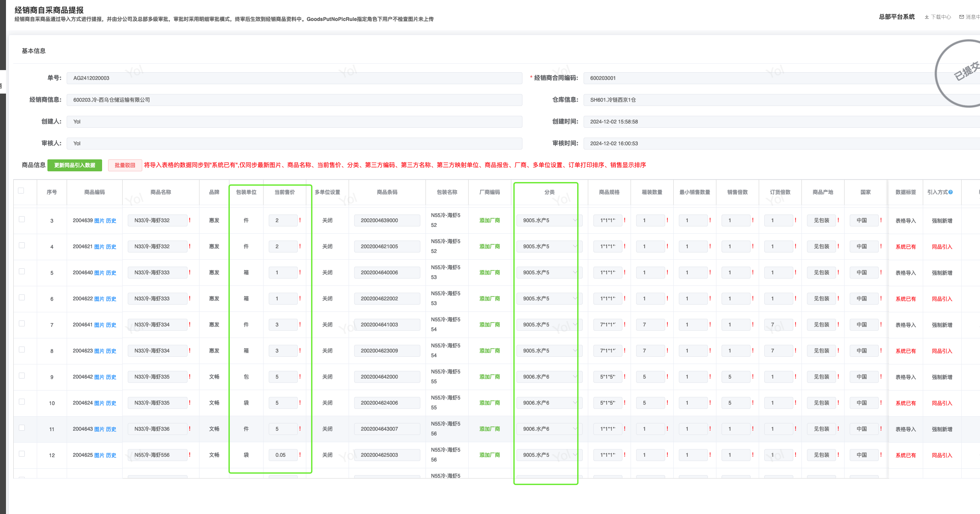Open the 图片 link for product 2004639
980x514 pixels.
[x=99, y=221]
